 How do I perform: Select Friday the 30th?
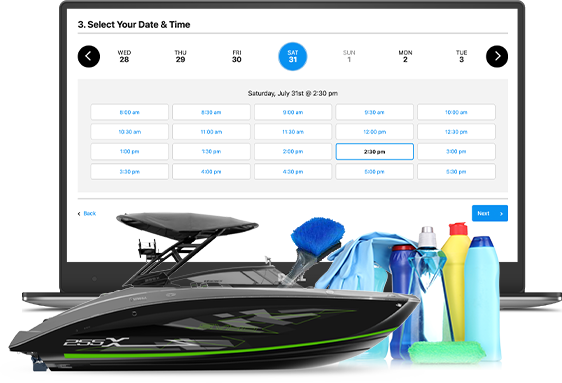(x=237, y=56)
